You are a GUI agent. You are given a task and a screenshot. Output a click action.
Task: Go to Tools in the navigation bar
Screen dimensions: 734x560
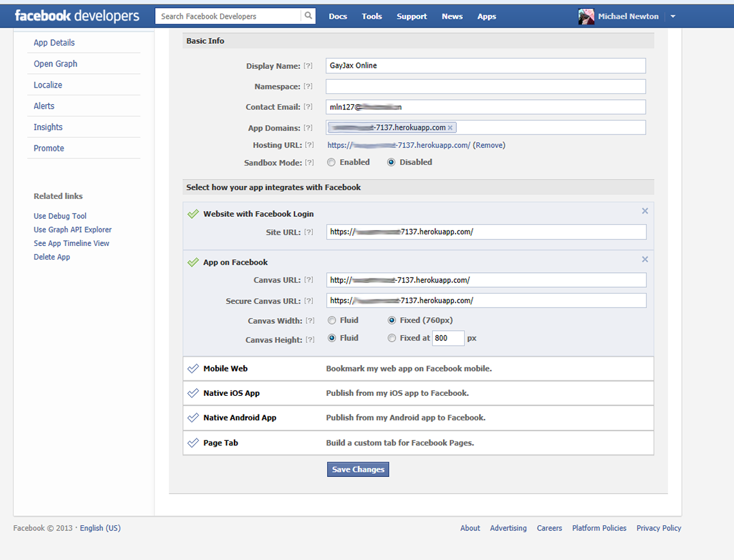point(372,17)
